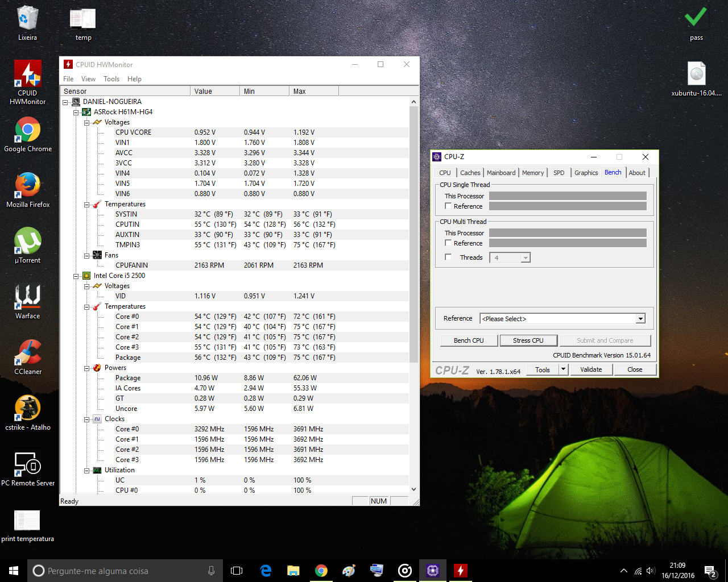The width and height of the screenshot is (728, 582).
Task: Launch Warface desktop shortcut
Action: 27,301
